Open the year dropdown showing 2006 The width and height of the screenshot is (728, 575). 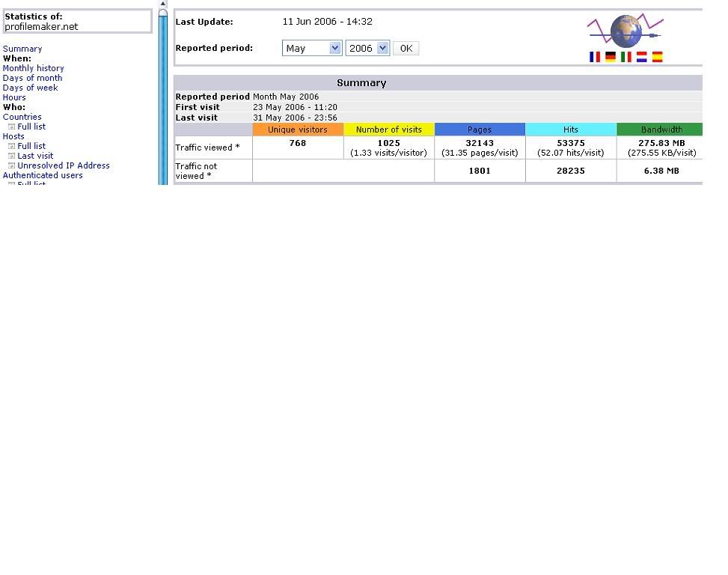(x=367, y=49)
